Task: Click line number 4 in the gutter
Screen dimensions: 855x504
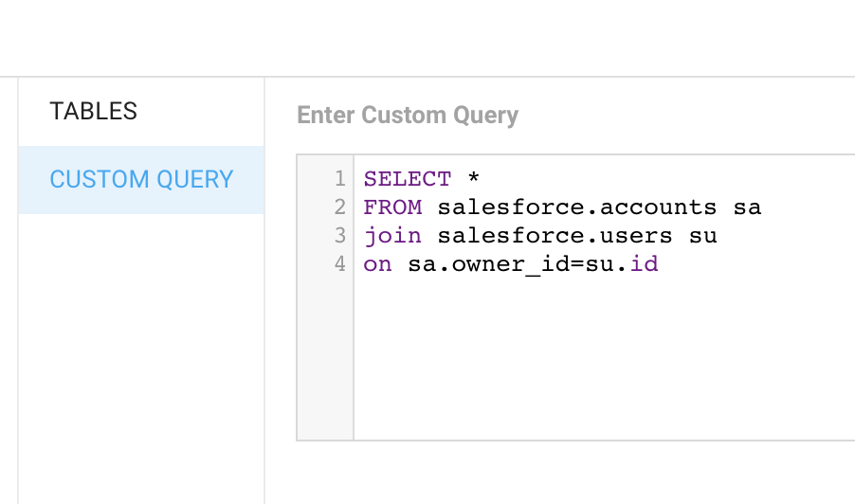Action: point(340,263)
